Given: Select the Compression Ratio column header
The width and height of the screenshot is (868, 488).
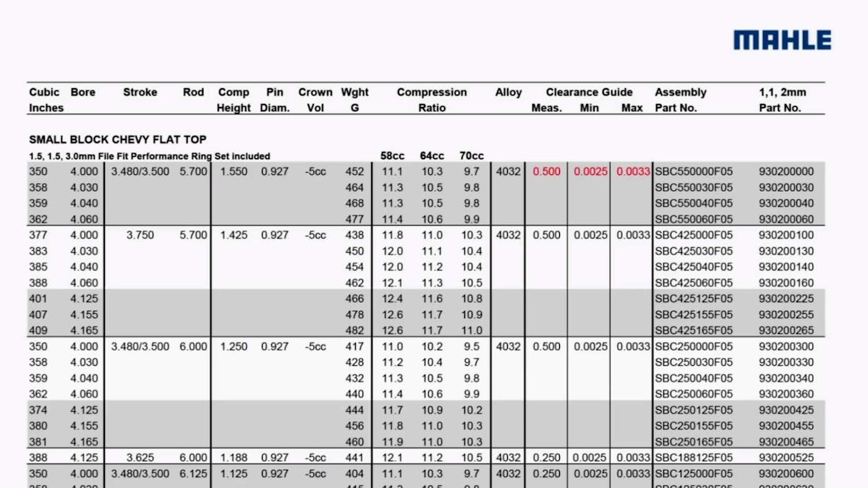Looking at the screenshot, I should click(432, 100).
